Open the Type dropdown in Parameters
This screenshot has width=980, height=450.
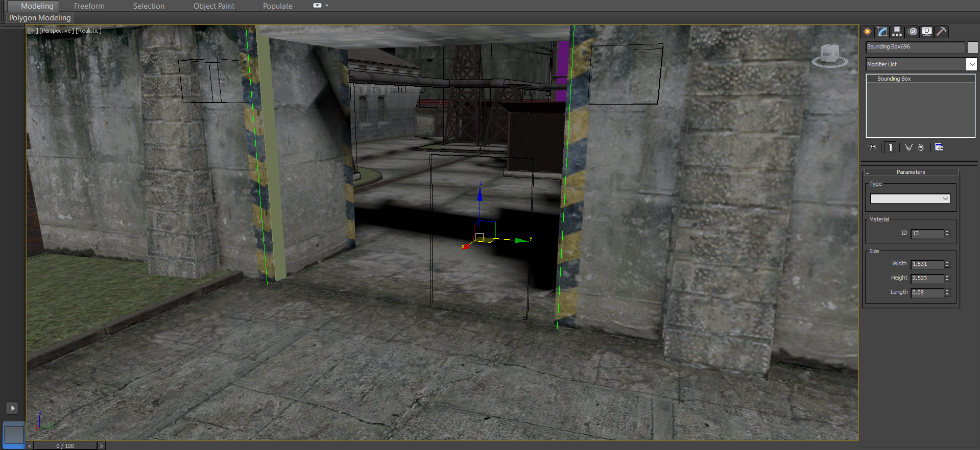[910, 198]
